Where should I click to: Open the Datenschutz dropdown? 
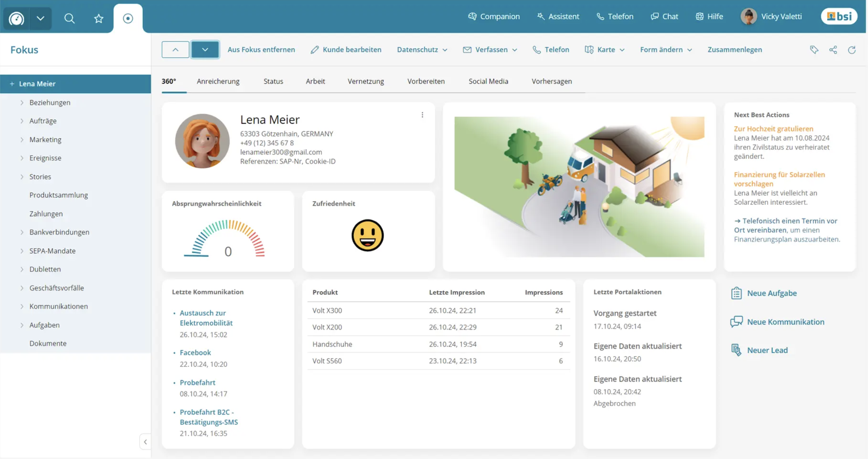[422, 50]
